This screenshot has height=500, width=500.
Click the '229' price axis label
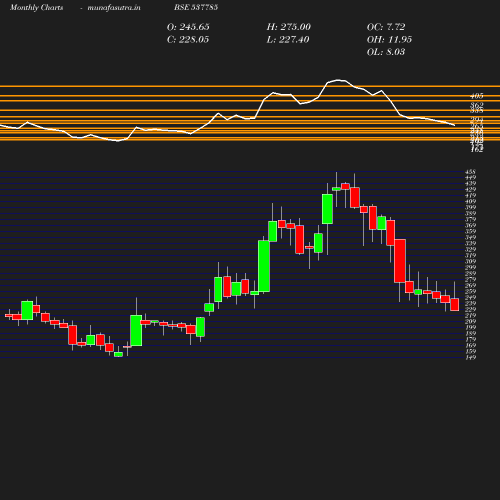tap(470, 310)
